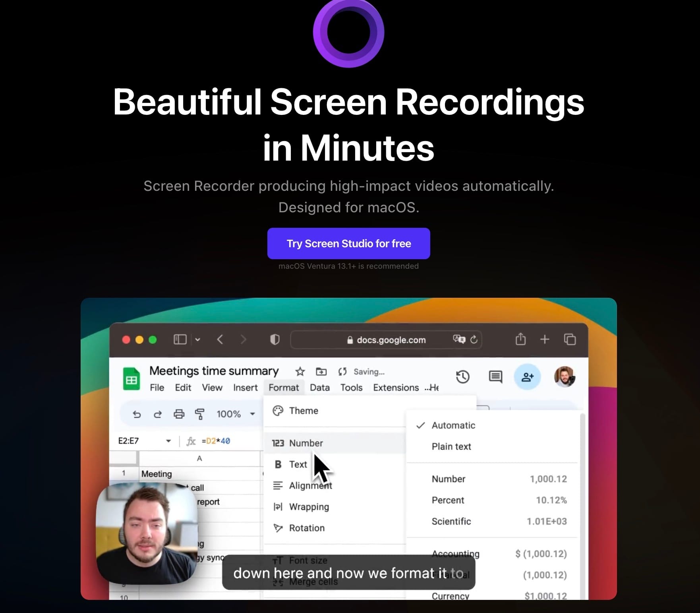700x613 pixels.
Task: Expand the E2:E7 name box dropdown
Action: pyautogui.click(x=168, y=441)
